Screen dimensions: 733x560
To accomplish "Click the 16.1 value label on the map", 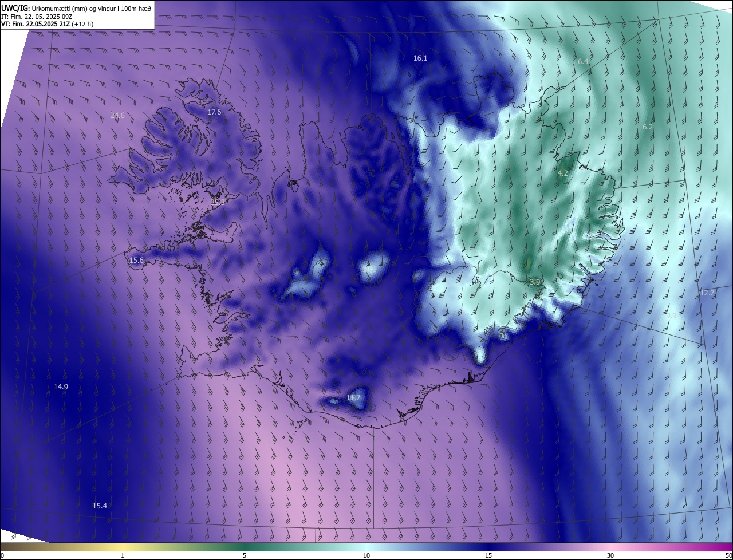I will [x=420, y=58].
